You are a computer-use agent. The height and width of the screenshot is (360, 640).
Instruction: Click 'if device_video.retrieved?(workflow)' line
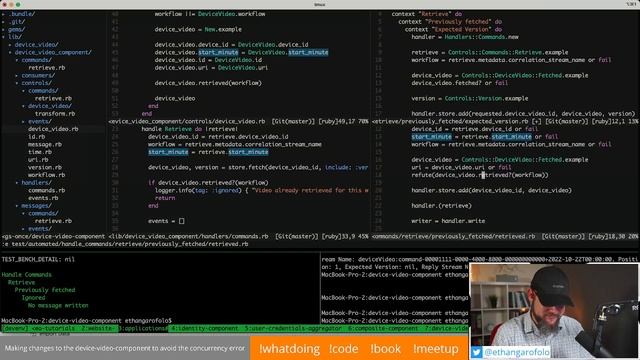tap(208, 182)
